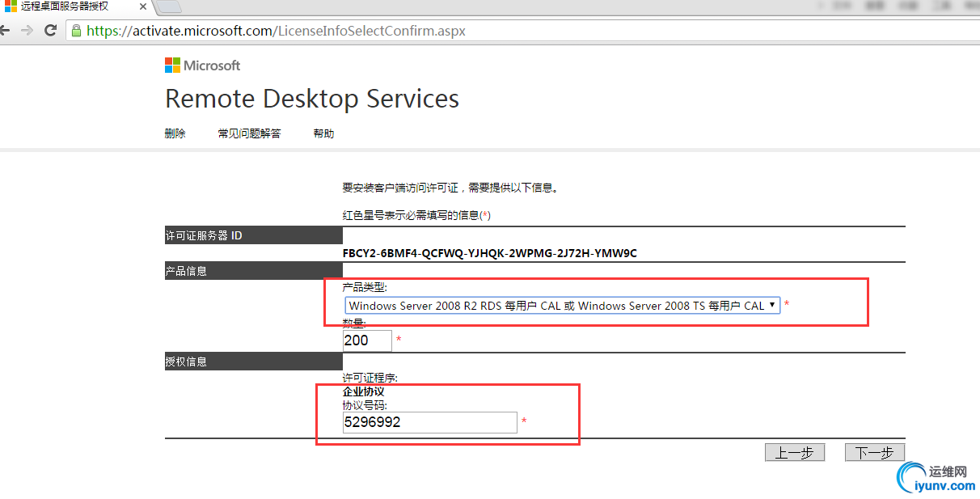This screenshot has width=980, height=499.
Task: Open the 删除 menu link
Action: coord(175,133)
